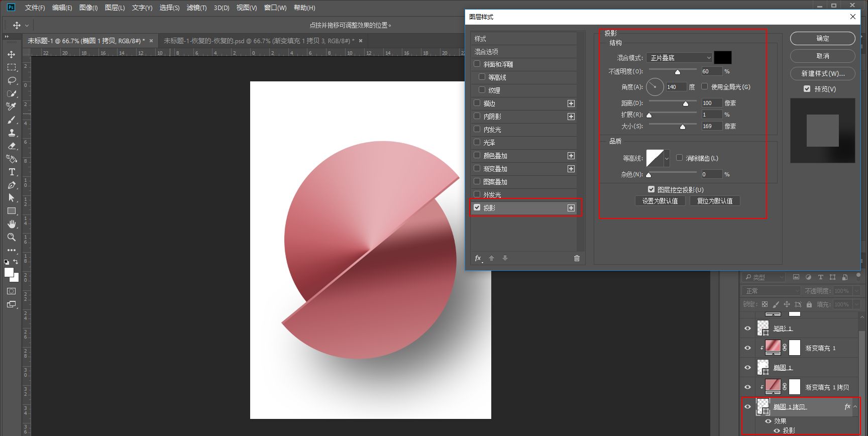Select the Rectangle shape tool

(12, 211)
